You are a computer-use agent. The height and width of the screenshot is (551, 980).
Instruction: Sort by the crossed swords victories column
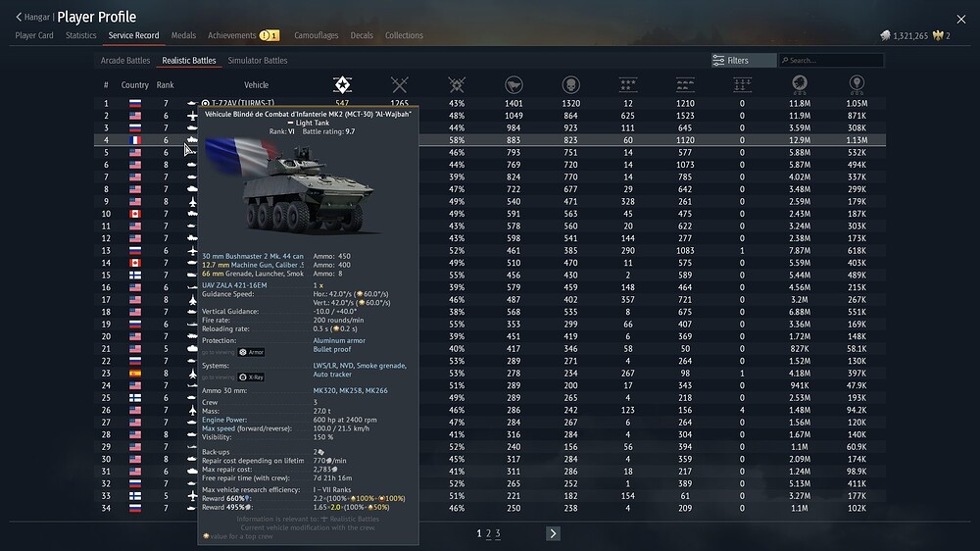(399, 85)
